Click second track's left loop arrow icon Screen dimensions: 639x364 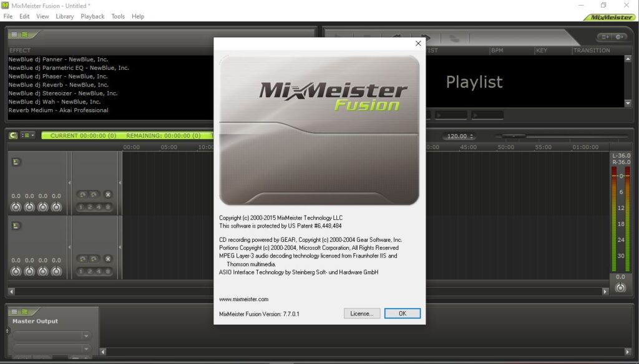pos(83,259)
